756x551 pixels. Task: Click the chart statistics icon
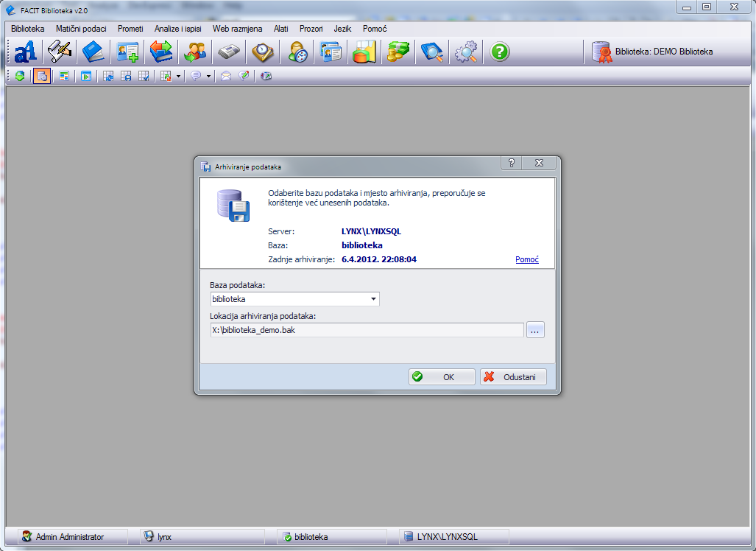[x=364, y=52]
